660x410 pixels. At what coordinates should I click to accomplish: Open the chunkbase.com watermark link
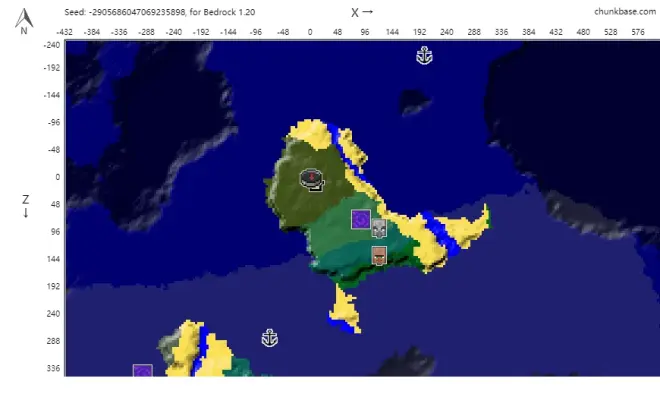click(625, 12)
